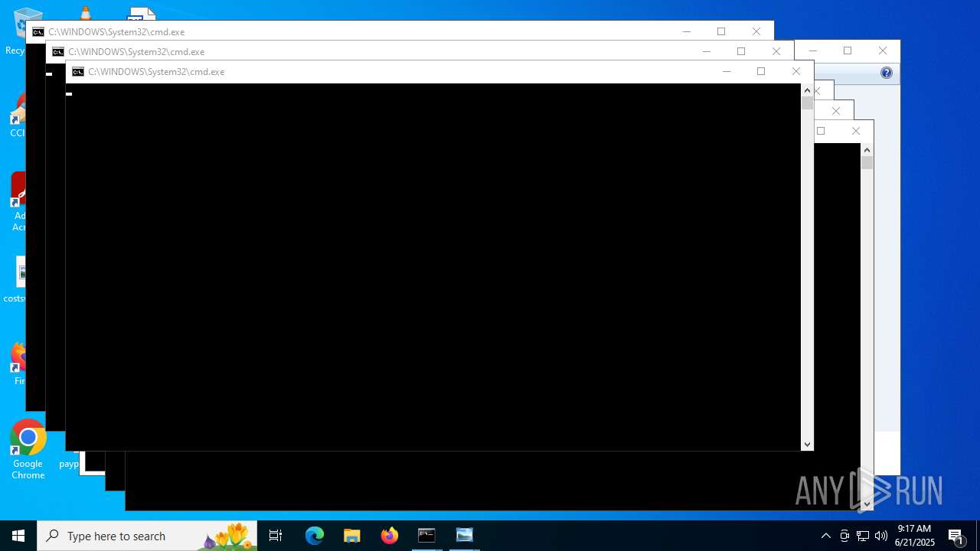Minimize the front cmd.exe window
The image size is (980, 551).
[727, 71]
